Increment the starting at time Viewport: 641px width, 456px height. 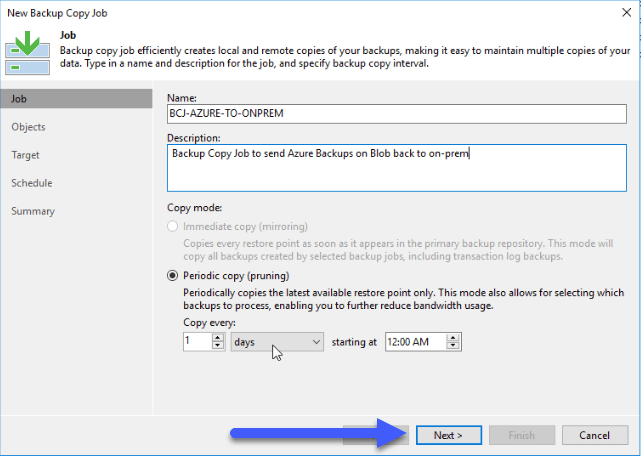click(453, 337)
